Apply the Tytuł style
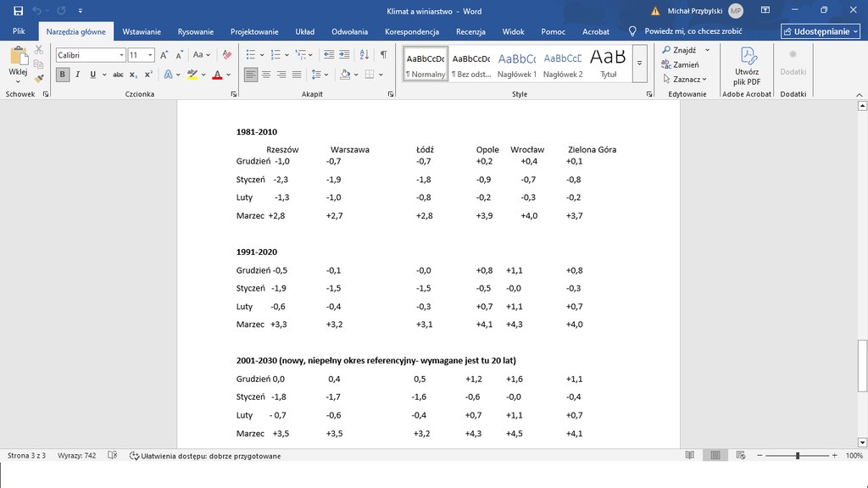This screenshot has width=868, height=488. pos(608,64)
